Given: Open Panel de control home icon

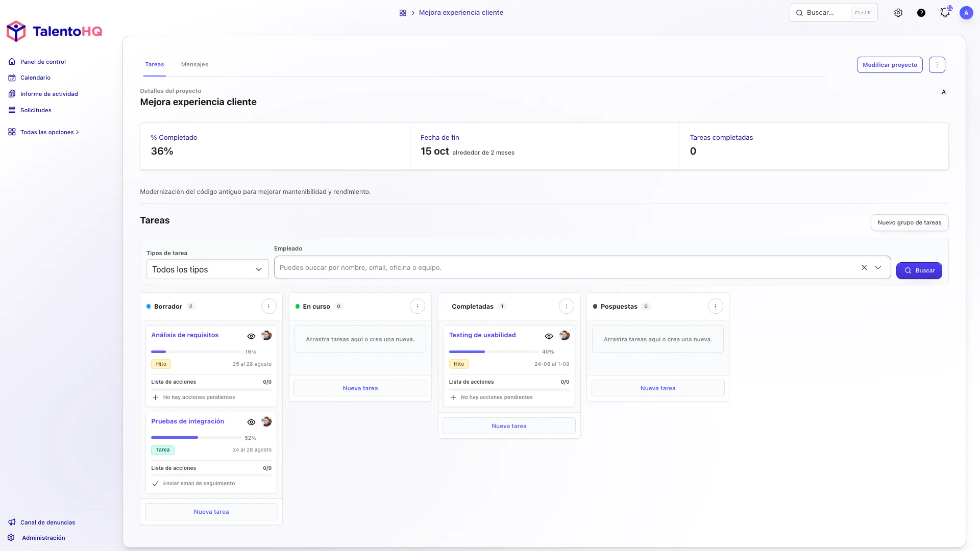Looking at the screenshot, I should tap(12, 62).
